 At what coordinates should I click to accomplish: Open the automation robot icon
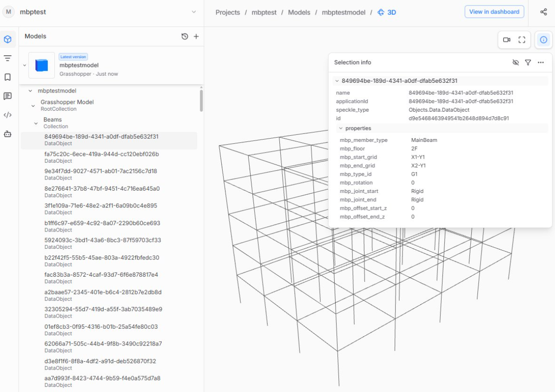pyautogui.click(x=8, y=134)
